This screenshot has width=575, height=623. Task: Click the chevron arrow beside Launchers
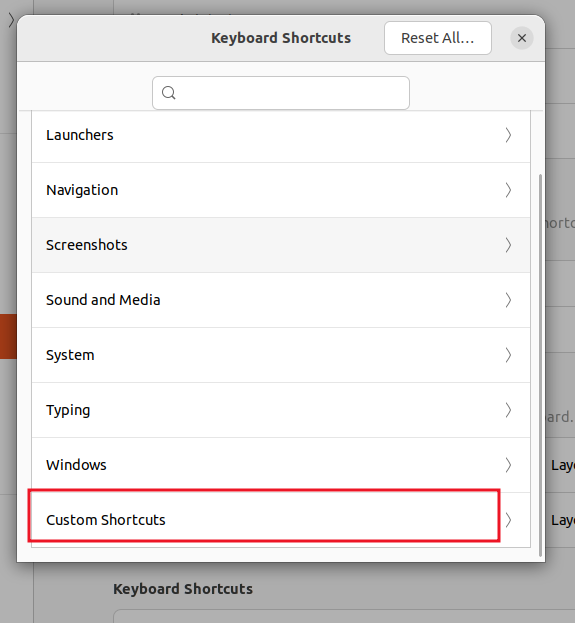[508, 135]
